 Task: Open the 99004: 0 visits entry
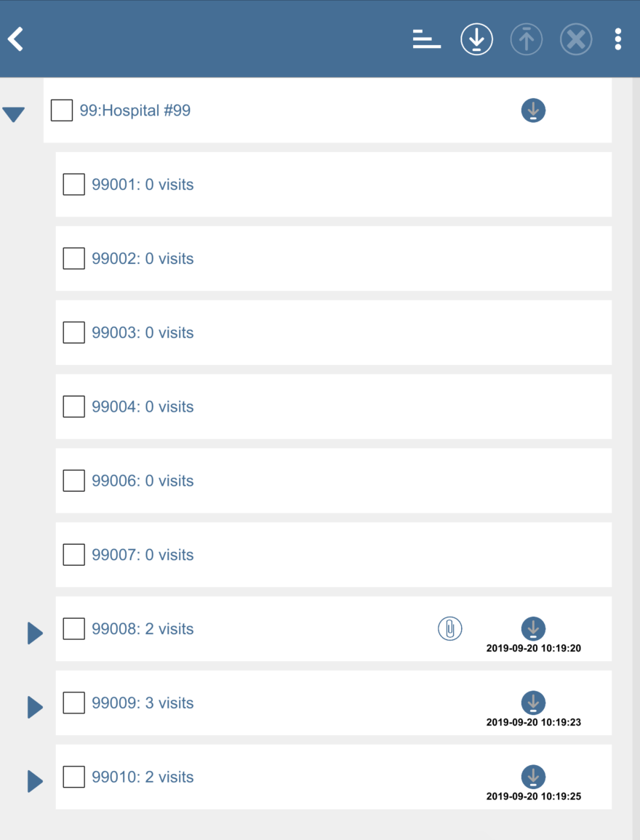coord(143,407)
